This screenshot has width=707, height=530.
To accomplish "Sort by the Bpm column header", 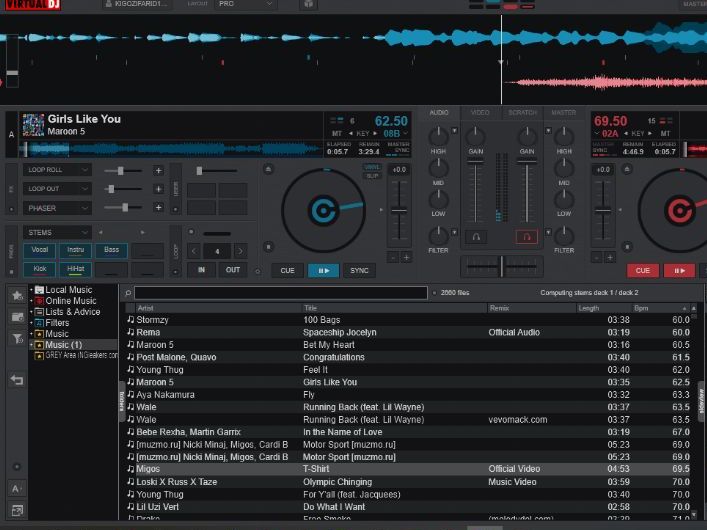I will tap(660, 308).
